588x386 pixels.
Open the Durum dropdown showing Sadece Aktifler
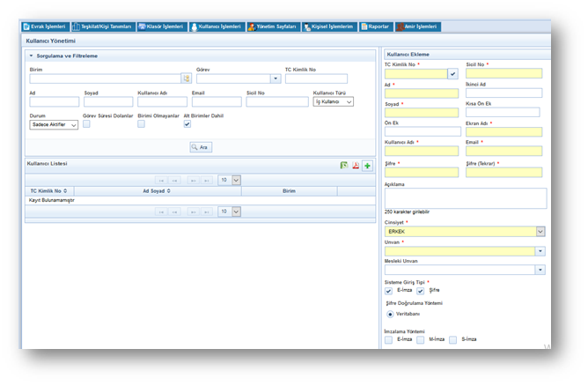click(x=53, y=125)
